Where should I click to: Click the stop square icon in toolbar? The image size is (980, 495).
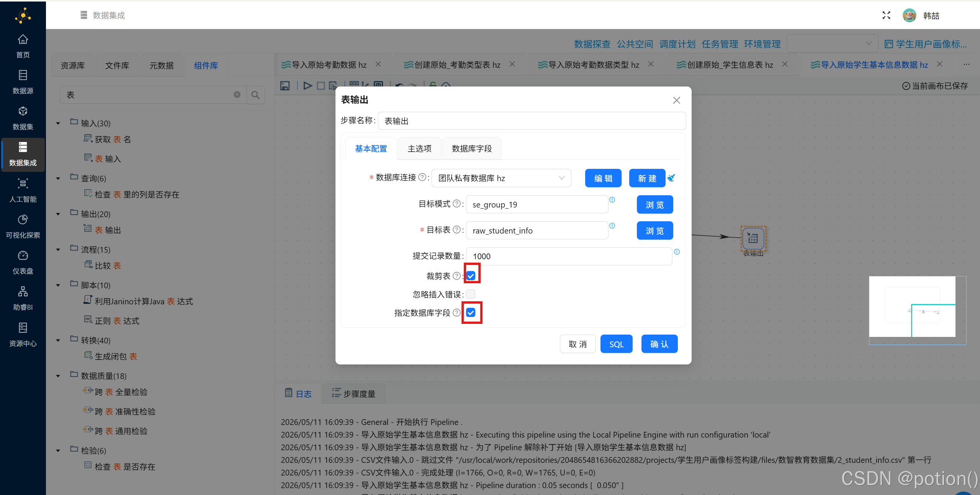click(x=321, y=86)
